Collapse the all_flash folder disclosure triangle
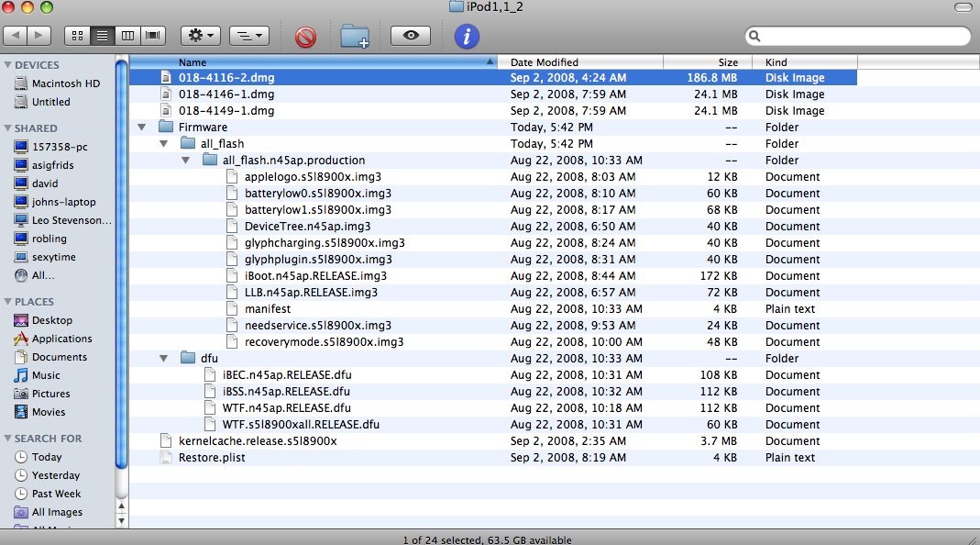This screenshot has width=980, height=545. (164, 143)
